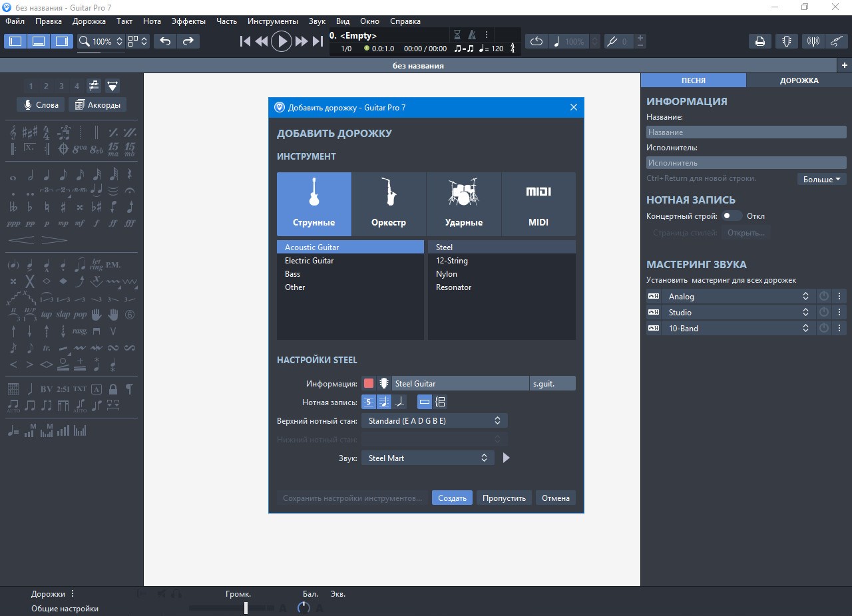Select the Ударные instrument category
Viewport: 852px width, 616px height.
464,204
